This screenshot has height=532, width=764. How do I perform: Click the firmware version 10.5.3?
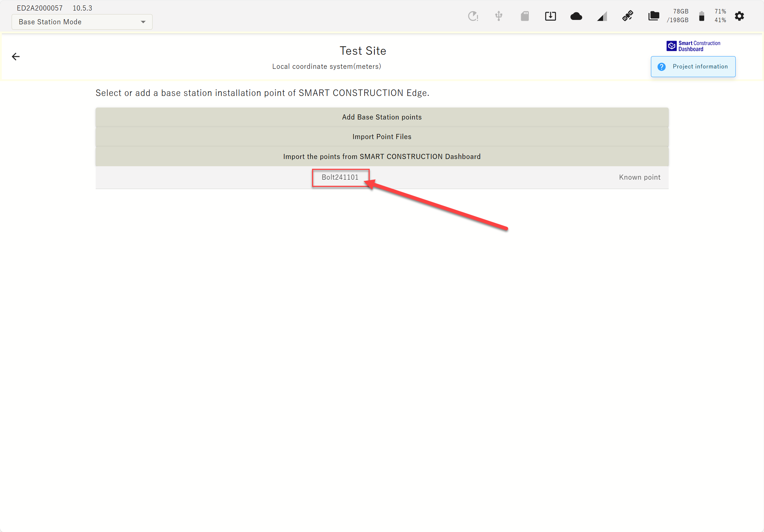coord(82,8)
